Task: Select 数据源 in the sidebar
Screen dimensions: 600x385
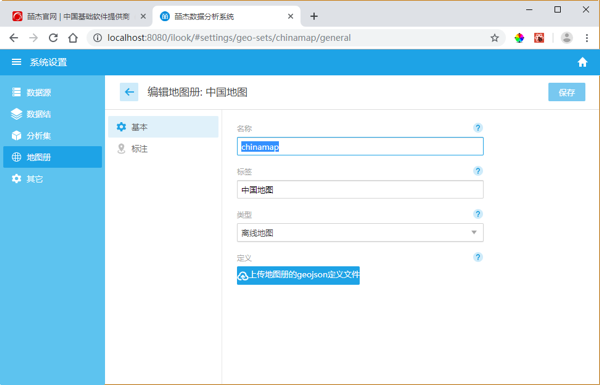Action: pyautogui.click(x=52, y=92)
